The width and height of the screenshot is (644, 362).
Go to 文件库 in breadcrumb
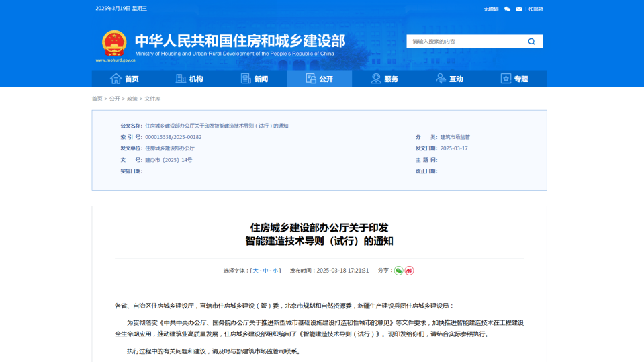pos(153,99)
